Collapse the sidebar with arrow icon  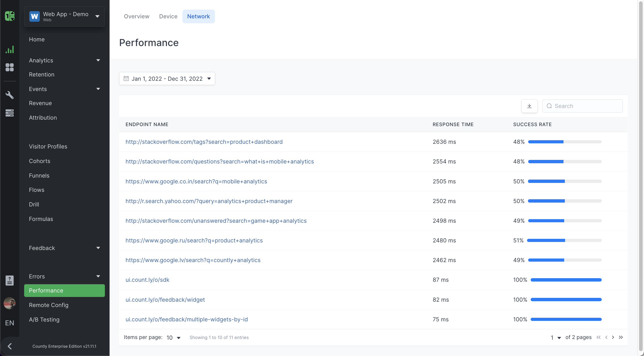point(10,346)
